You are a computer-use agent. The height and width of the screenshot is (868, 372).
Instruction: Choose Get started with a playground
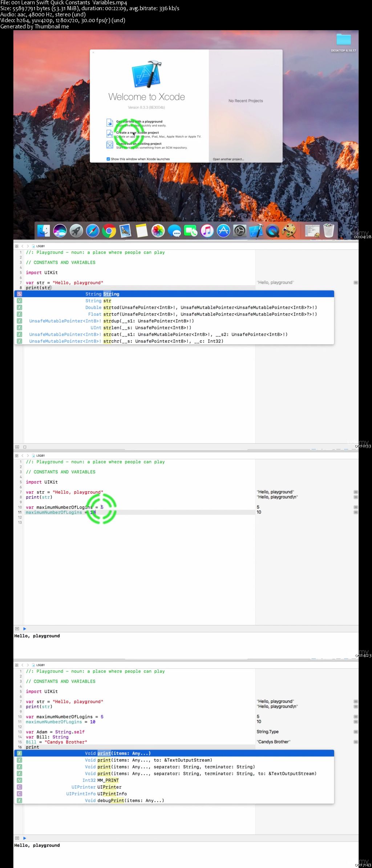point(139,121)
